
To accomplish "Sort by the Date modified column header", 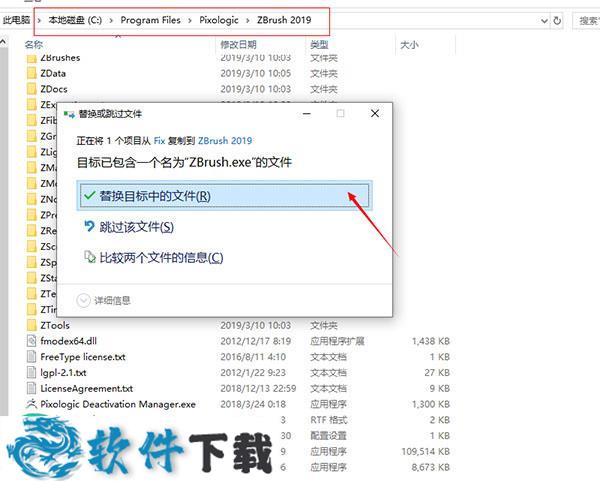I will (x=238, y=44).
